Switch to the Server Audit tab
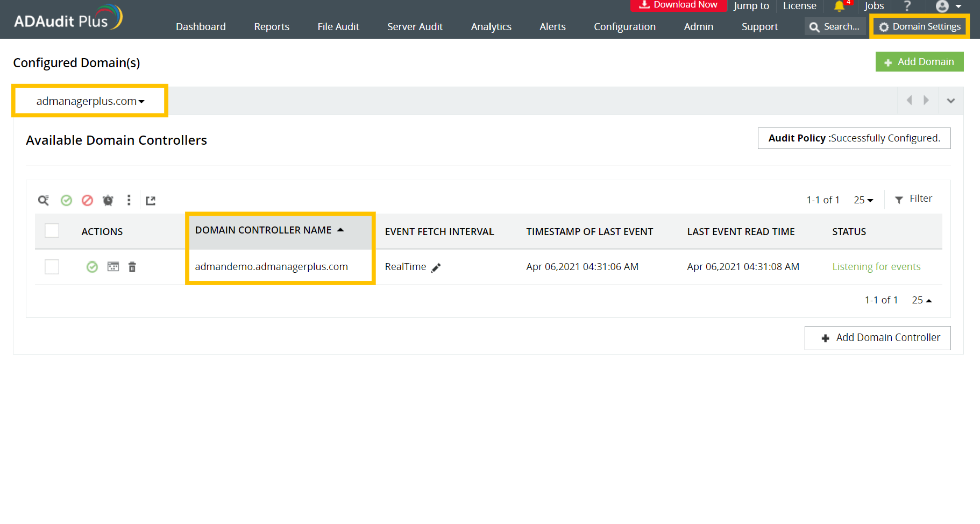This screenshot has height=524, width=980. (x=414, y=26)
